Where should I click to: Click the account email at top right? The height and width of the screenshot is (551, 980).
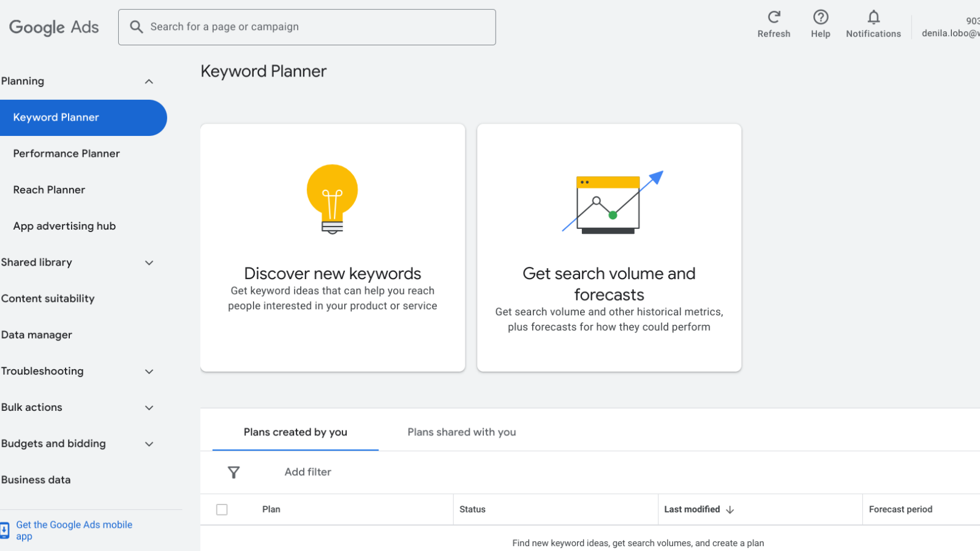click(951, 33)
